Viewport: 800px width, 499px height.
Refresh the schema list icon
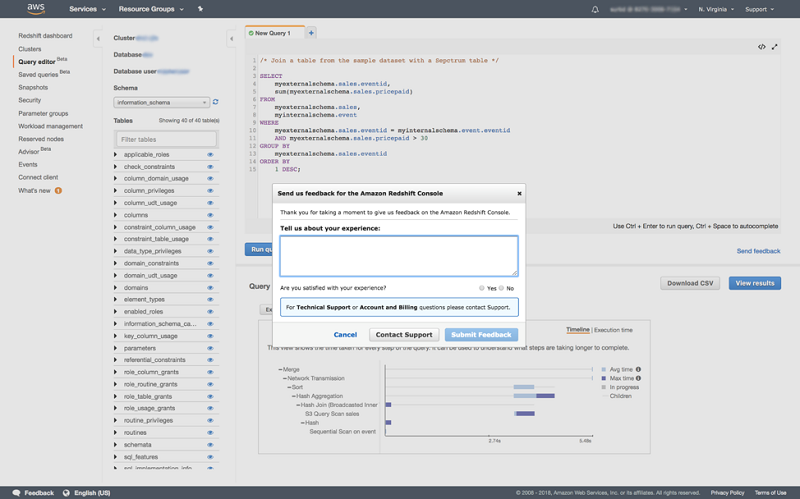(x=216, y=102)
